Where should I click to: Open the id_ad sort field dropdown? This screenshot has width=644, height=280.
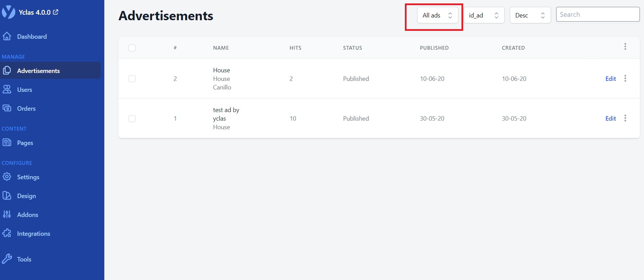484,15
